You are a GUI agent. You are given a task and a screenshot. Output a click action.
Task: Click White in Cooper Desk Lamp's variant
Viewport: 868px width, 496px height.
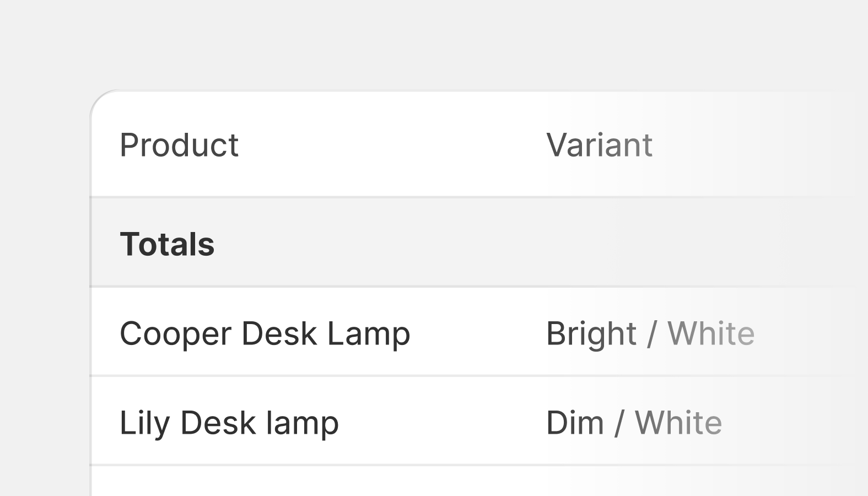tap(711, 334)
